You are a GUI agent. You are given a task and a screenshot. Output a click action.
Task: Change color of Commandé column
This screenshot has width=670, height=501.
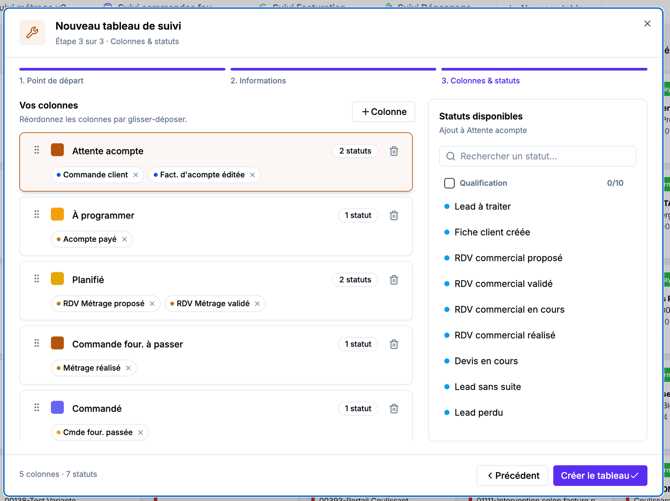[57, 407]
